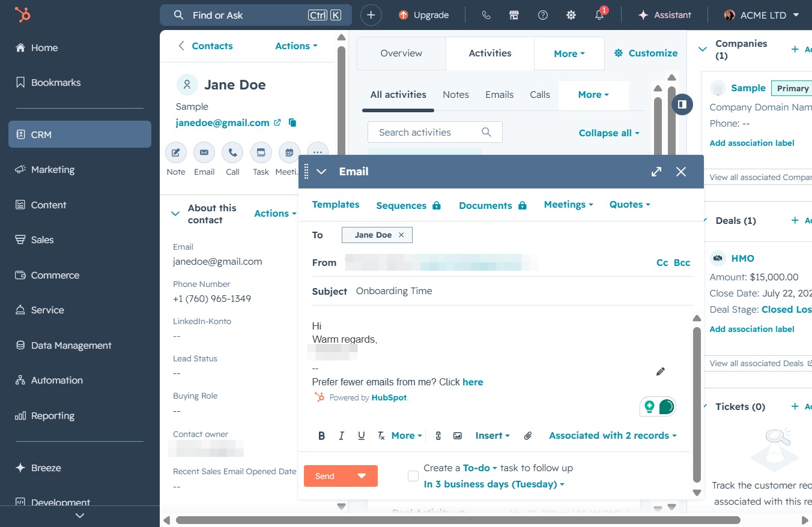The height and width of the screenshot is (527, 812).
Task: Open the Quotes dropdown in the email
Action: coord(629,205)
